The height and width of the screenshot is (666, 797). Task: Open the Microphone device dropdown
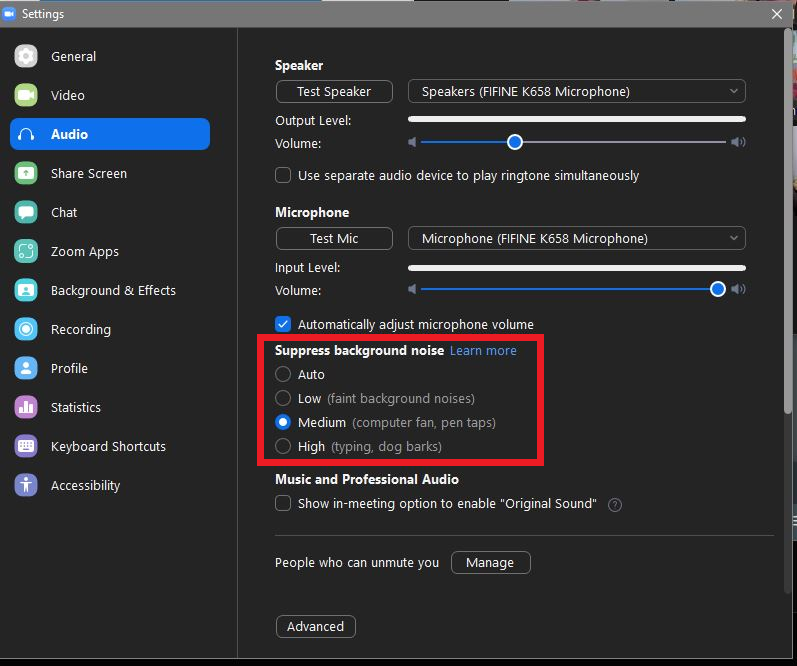click(576, 239)
